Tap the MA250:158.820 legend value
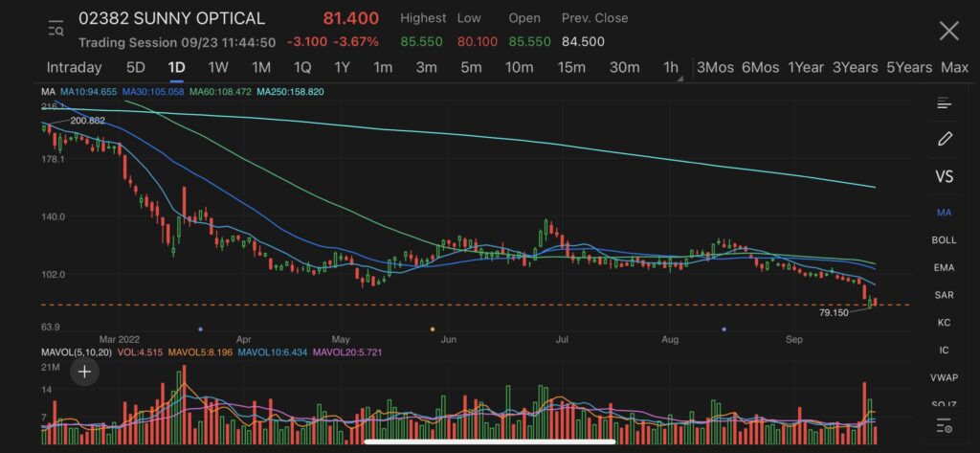Image resolution: width=980 pixels, height=453 pixels. pos(290,92)
